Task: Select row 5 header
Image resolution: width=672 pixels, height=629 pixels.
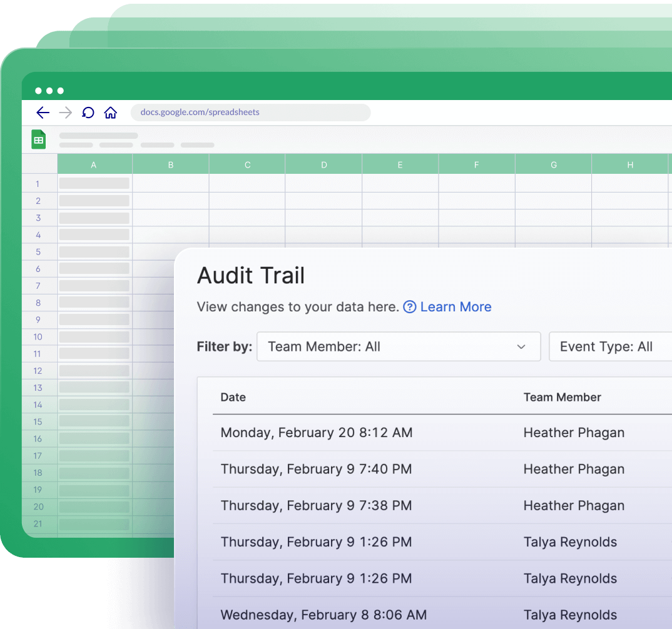Action: (39, 252)
